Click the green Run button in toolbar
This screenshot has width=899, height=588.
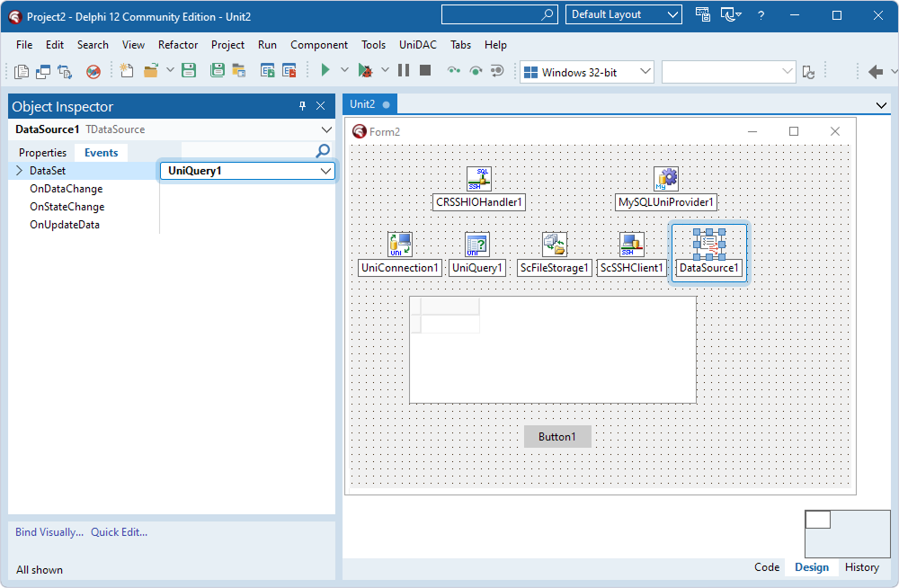click(x=325, y=70)
